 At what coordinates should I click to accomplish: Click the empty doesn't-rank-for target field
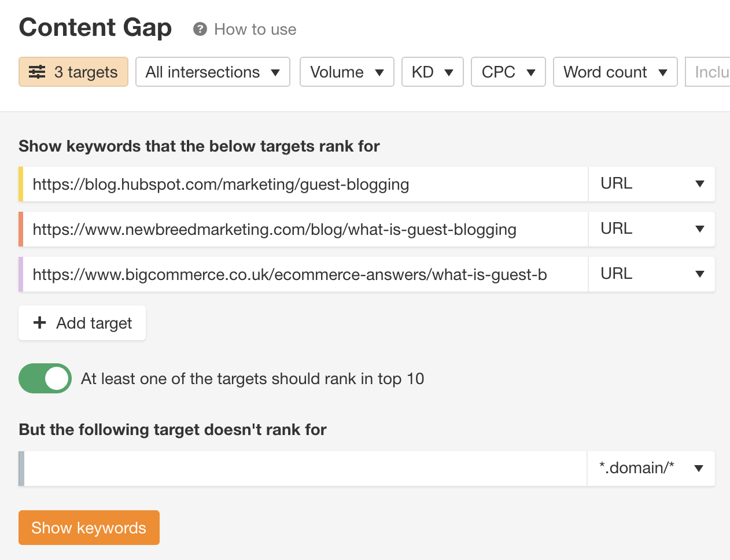click(305, 469)
